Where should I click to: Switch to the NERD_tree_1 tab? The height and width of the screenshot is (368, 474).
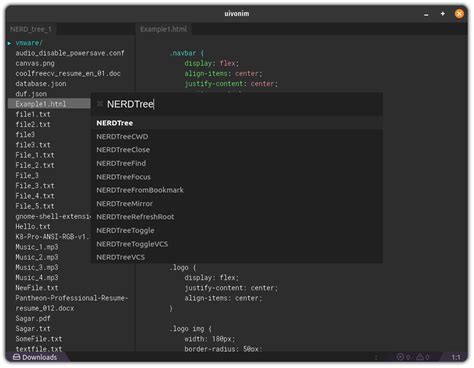pos(31,29)
